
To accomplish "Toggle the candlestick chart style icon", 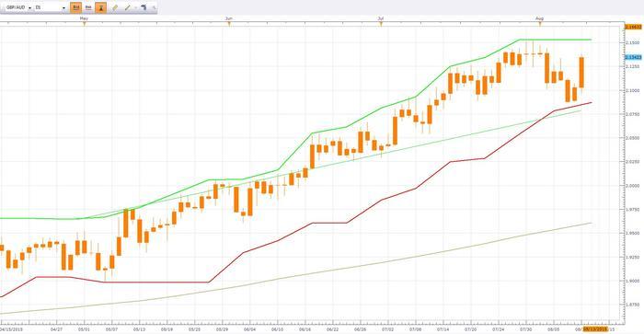I will [x=100, y=7].
